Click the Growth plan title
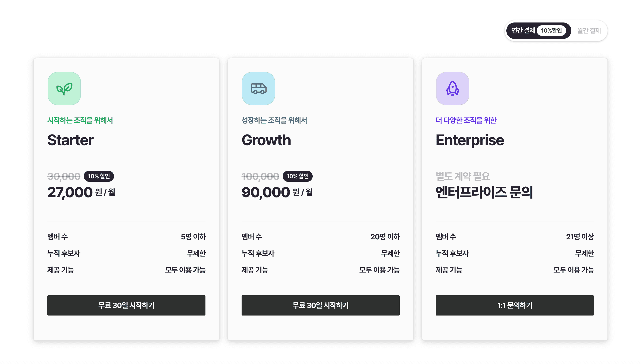 pyautogui.click(x=266, y=140)
